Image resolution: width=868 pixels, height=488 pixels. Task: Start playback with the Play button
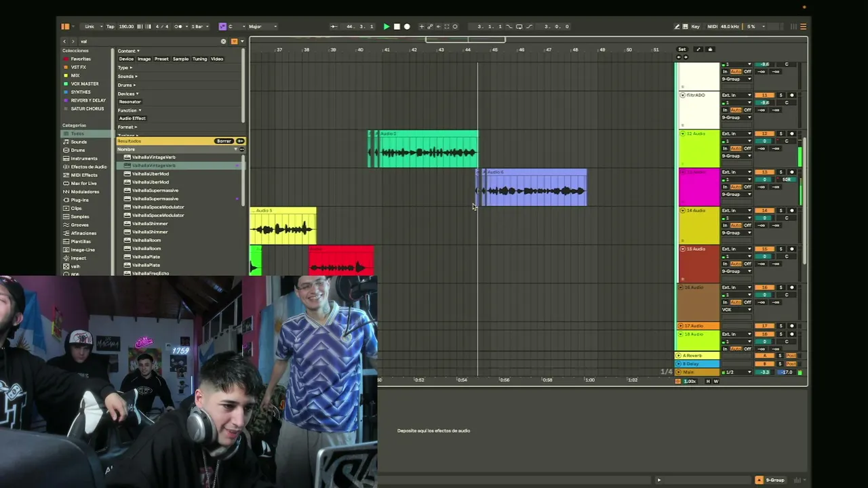point(387,26)
